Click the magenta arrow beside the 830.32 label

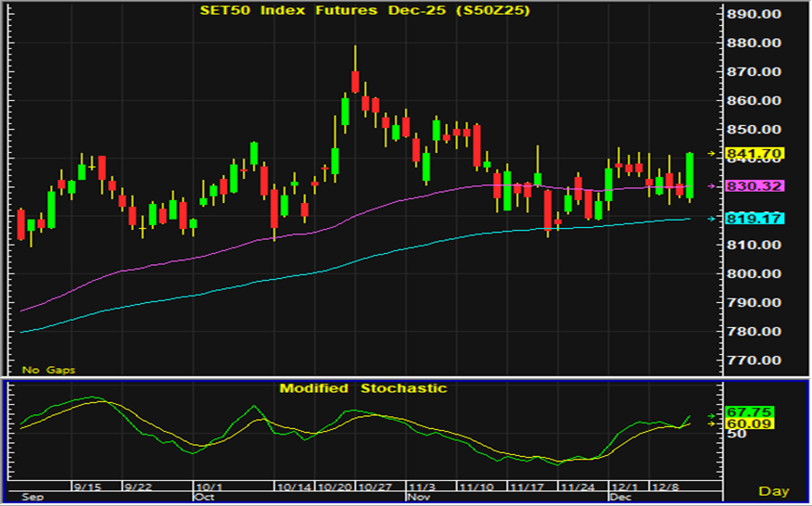pyautogui.click(x=713, y=186)
